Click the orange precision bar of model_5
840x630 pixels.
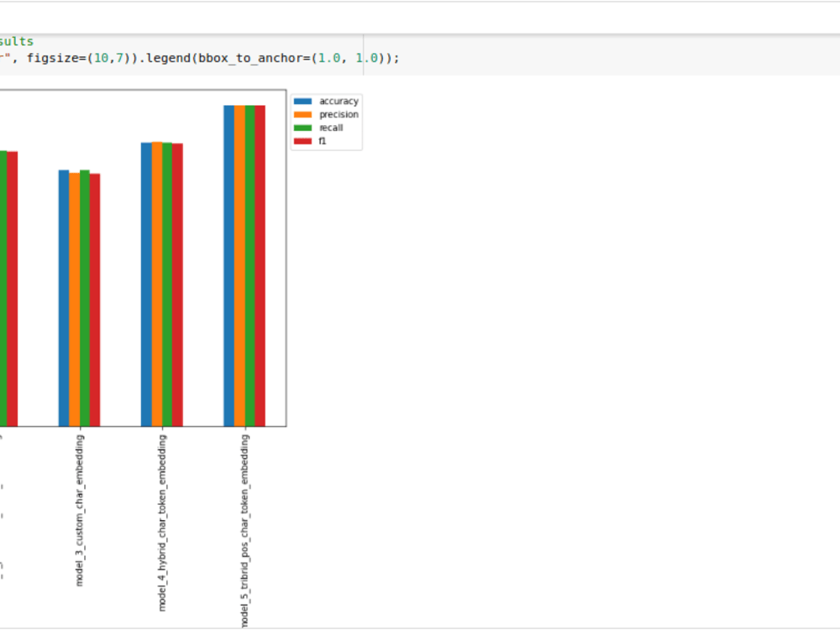[238, 252]
